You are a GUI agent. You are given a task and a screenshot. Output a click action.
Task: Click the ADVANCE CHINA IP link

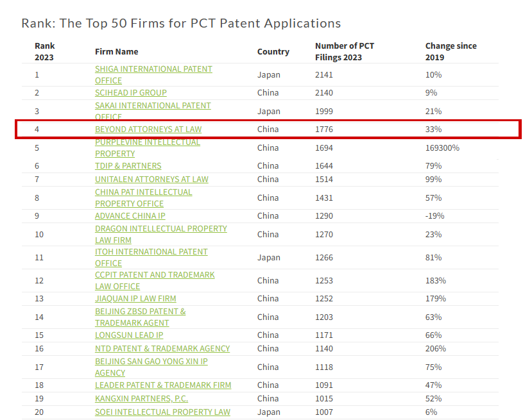pyautogui.click(x=130, y=216)
